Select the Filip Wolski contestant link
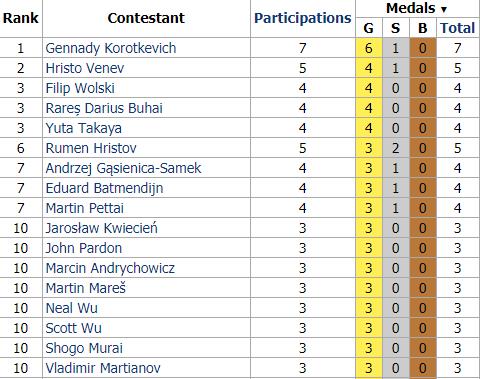This screenshot has width=480, height=379. pyautogui.click(x=80, y=88)
